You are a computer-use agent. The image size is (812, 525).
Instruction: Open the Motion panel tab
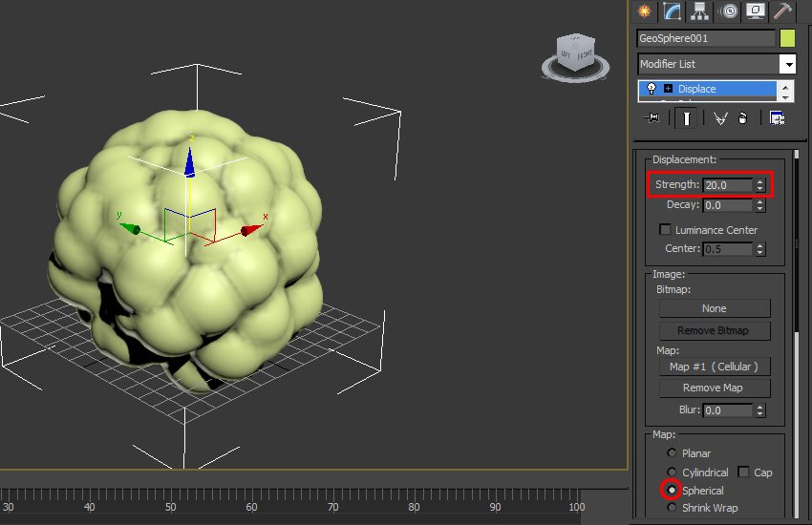tap(728, 10)
